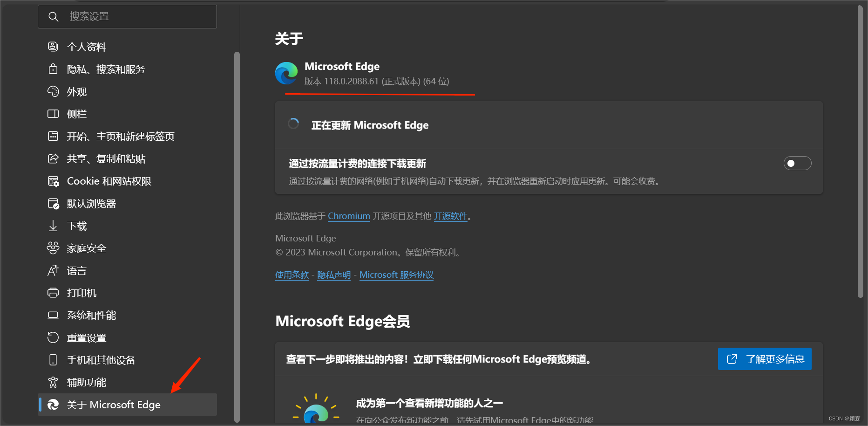The width and height of the screenshot is (868, 426).
Task: Select 默认浏览器 menu entry
Action: [x=127, y=203]
